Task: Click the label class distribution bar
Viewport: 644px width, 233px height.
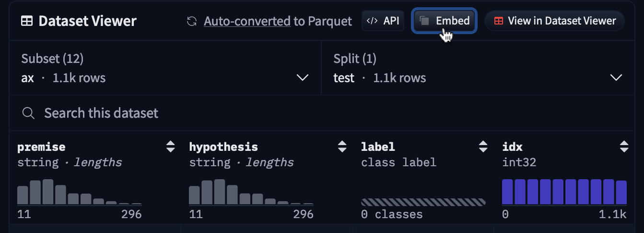Action: tap(423, 202)
